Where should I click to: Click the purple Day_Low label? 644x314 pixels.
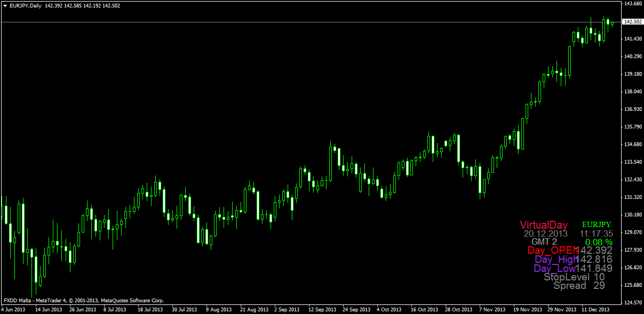[x=555, y=268]
